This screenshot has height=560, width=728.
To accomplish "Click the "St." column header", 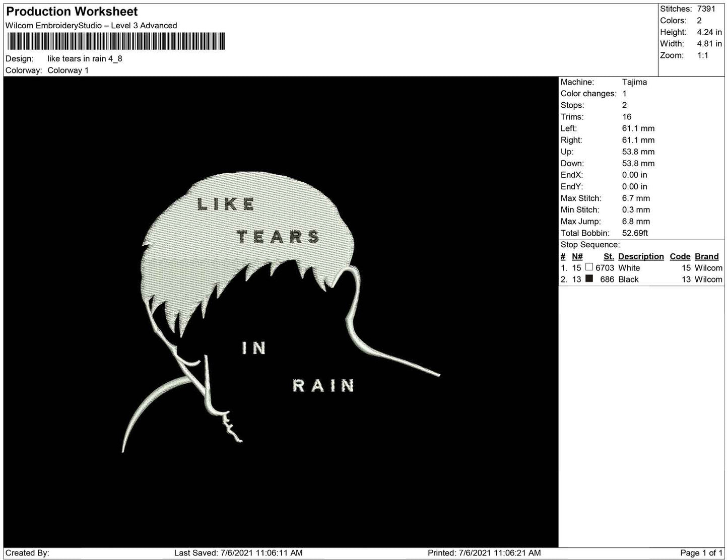I will coord(609,256).
